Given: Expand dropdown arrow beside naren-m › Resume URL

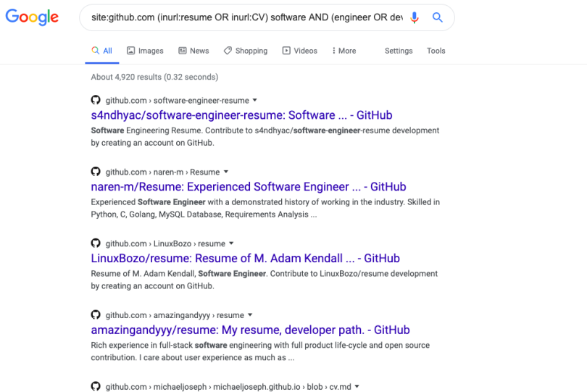Looking at the screenshot, I should point(225,172).
